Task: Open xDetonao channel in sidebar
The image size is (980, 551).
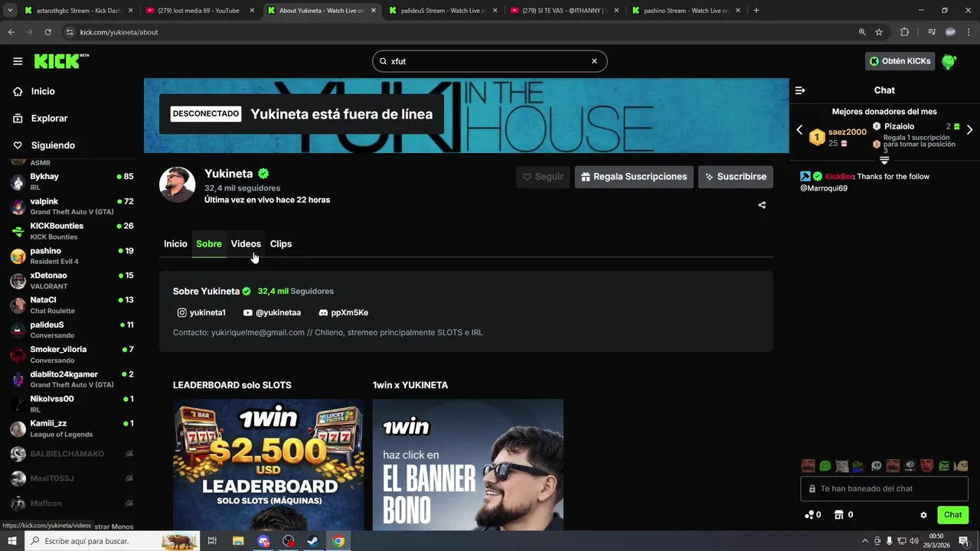Action: pyautogui.click(x=72, y=281)
